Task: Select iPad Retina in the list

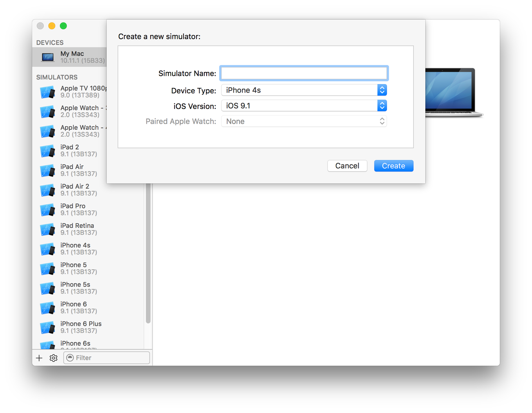Action: click(77, 229)
